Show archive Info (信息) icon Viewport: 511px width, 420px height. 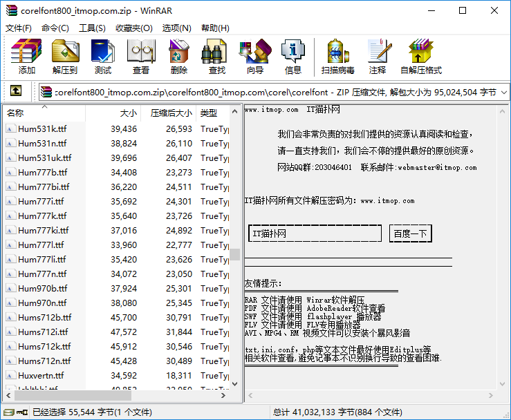pyautogui.click(x=293, y=51)
